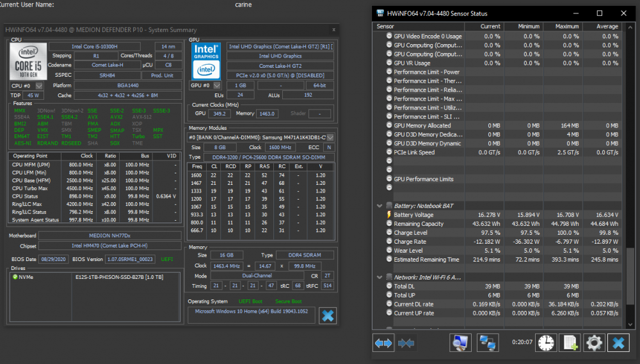The height and width of the screenshot is (364, 640).
Task: Open the system summary monitor icon
Action: [460, 343]
